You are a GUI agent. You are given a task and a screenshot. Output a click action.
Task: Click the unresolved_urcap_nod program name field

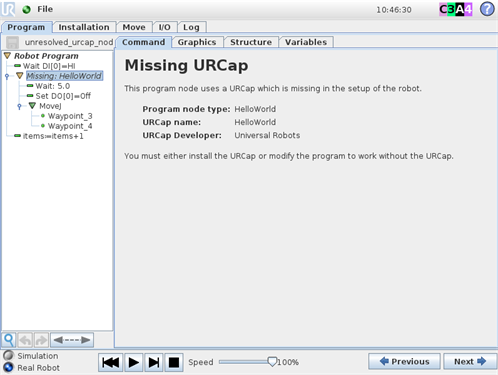tap(69, 42)
